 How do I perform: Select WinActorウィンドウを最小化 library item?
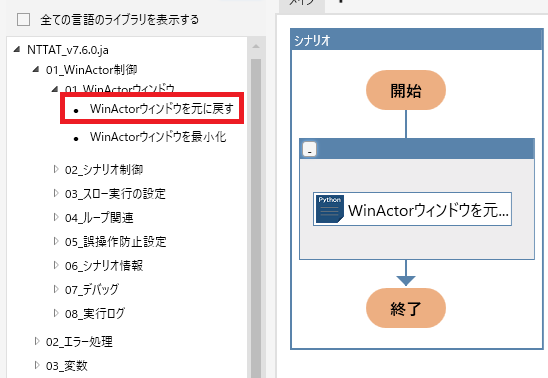(158, 137)
